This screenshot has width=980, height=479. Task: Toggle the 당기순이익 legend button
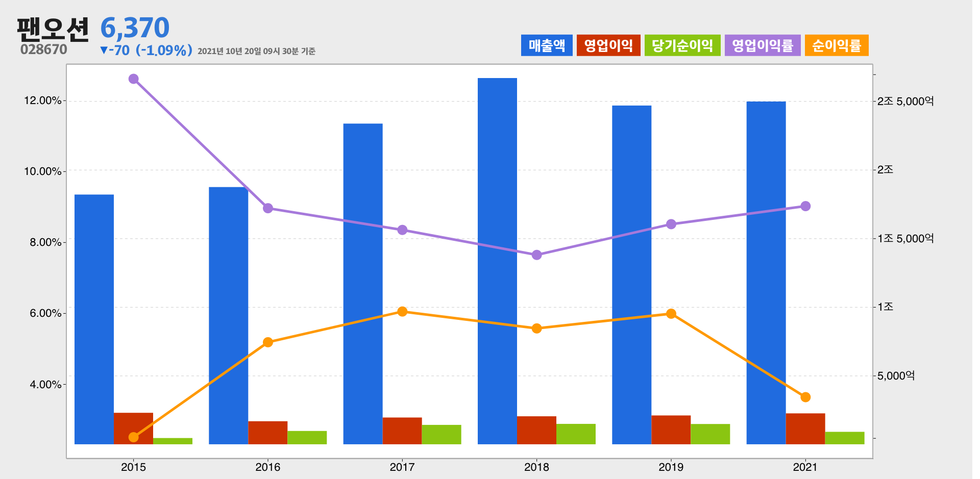coord(682,45)
